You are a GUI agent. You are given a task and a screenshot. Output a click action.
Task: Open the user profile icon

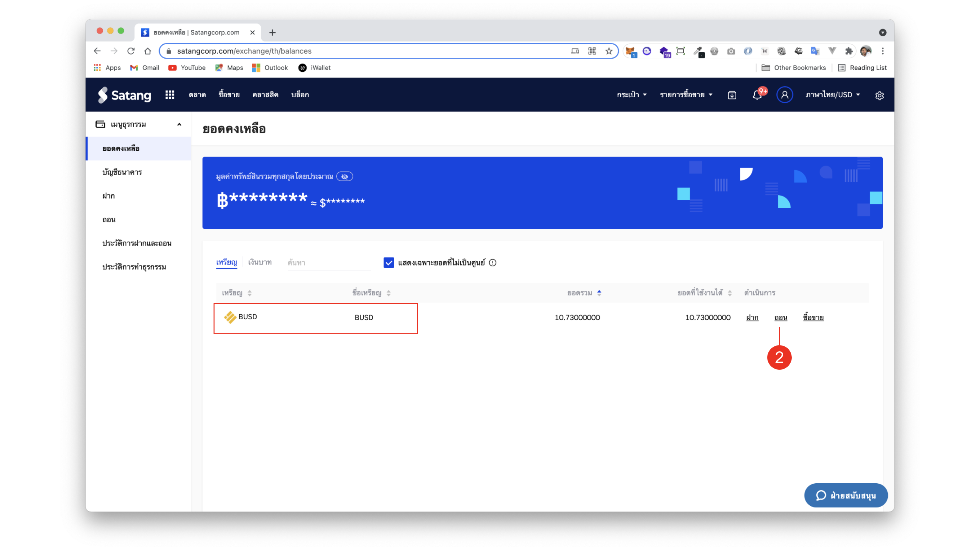click(x=784, y=95)
